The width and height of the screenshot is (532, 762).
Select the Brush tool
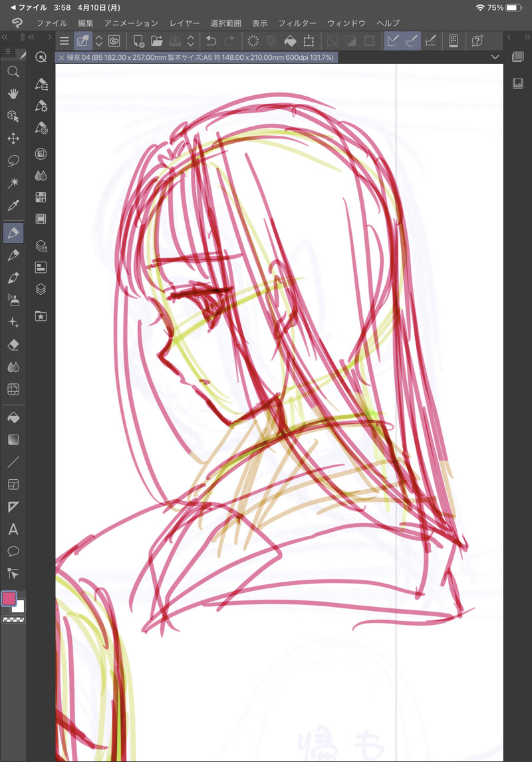(x=13, y=278)
